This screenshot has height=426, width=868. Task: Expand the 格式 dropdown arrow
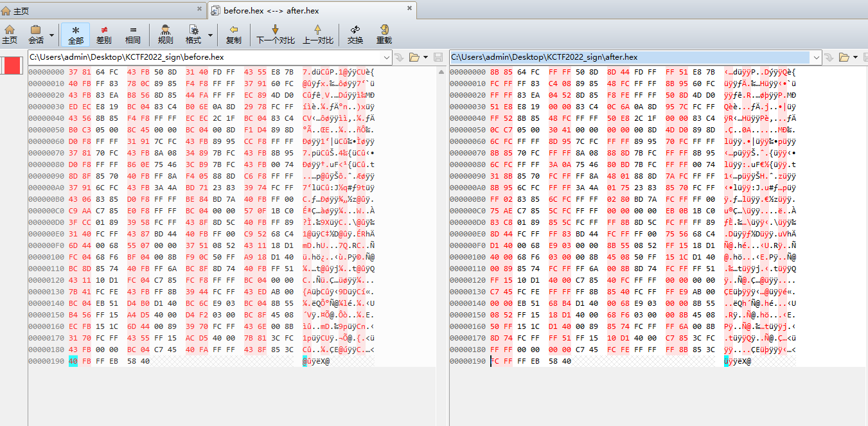point(211,35)
